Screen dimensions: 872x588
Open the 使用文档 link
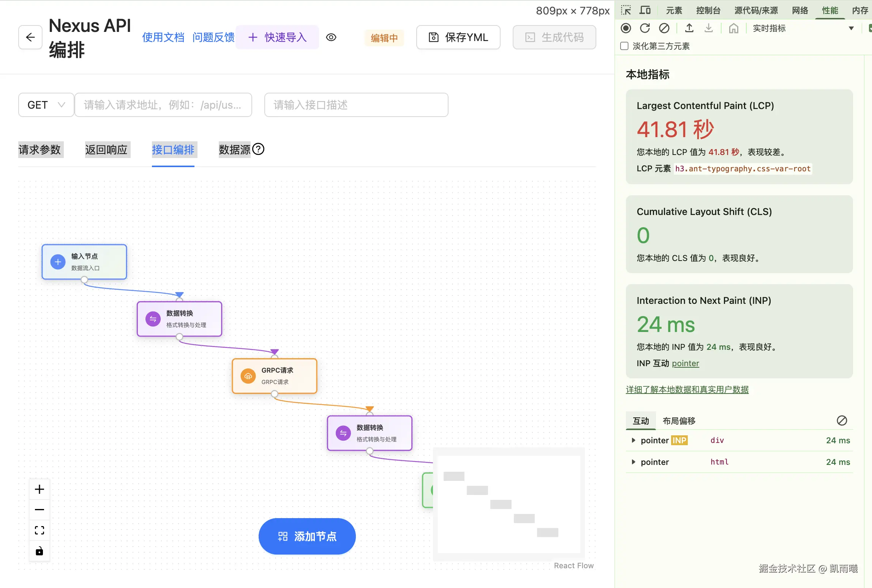tap(163, 37)
